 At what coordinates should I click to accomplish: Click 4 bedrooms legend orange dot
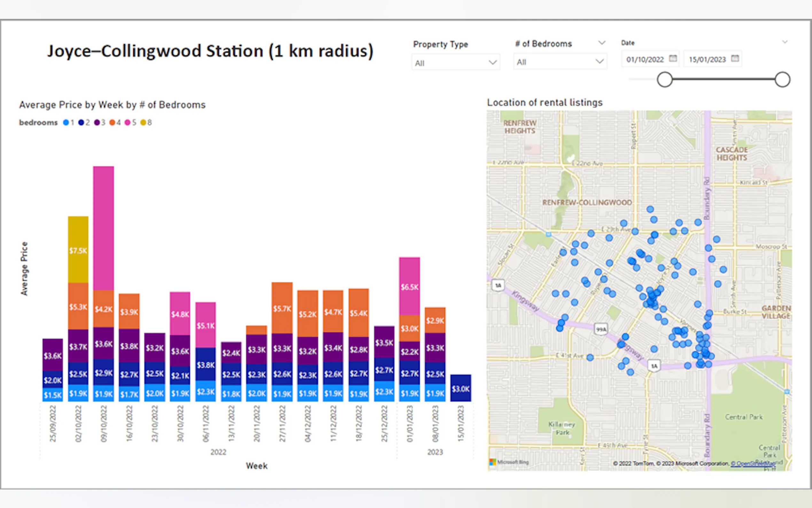point(112,123)
